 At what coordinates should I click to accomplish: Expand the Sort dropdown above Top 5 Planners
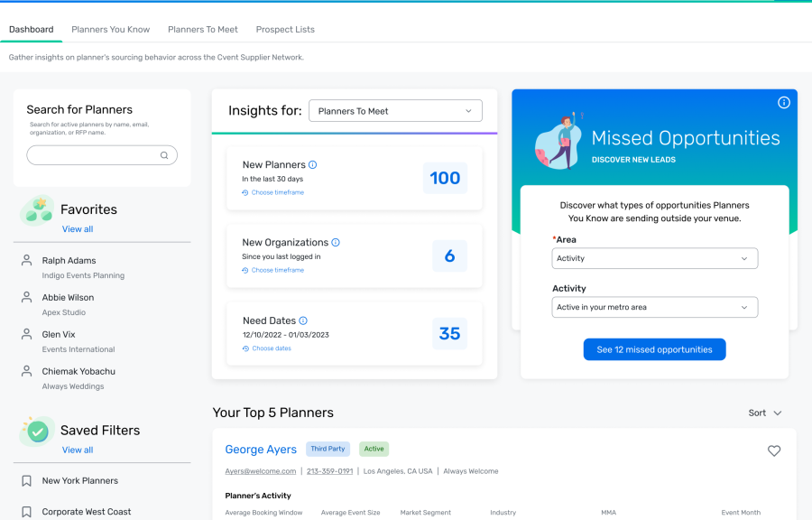[x=764, y=413]
